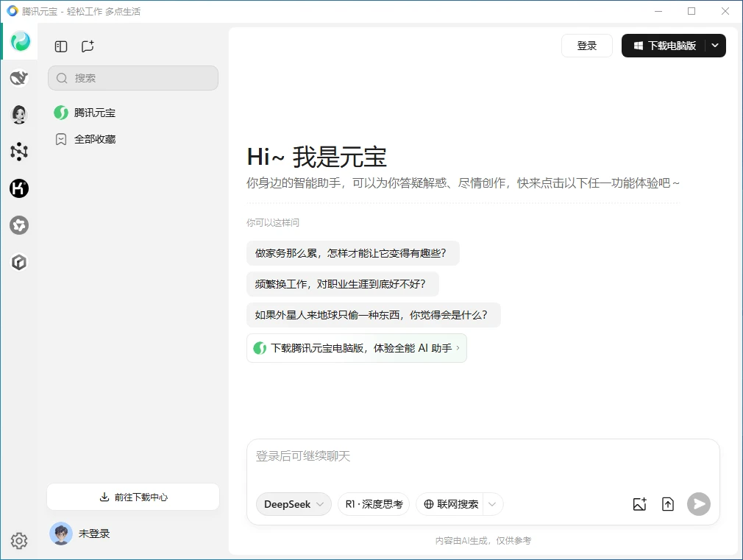
Task: Click the 搜索 search field
Action: pos(133,78)
